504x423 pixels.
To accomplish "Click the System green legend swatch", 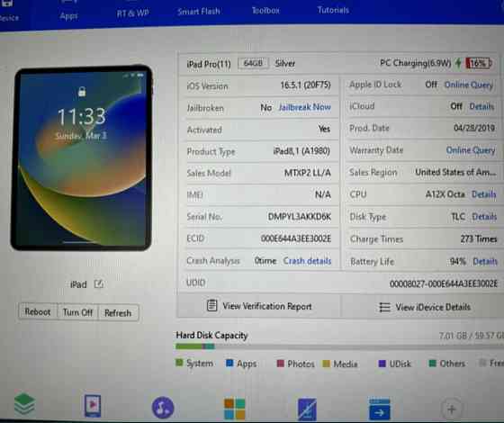I will click(x=179, y=363).
